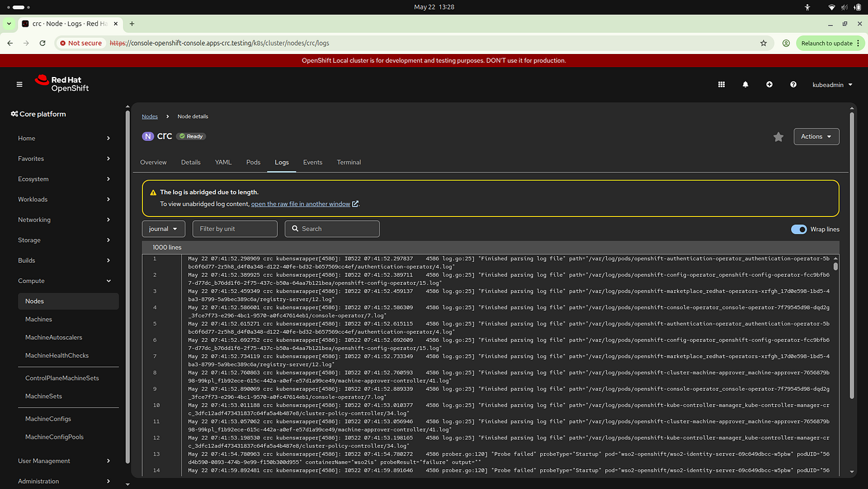Open browser profile icon

point(786,43)
